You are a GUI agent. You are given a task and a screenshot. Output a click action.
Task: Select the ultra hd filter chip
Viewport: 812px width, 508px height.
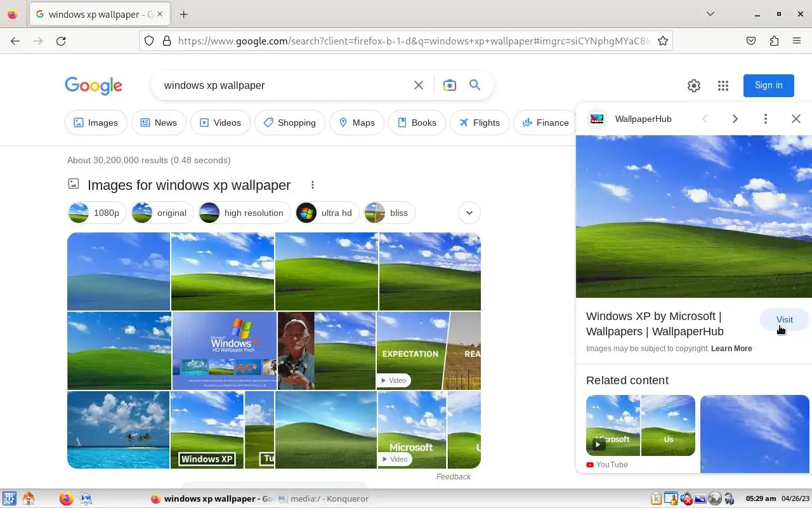click(327, 213)
